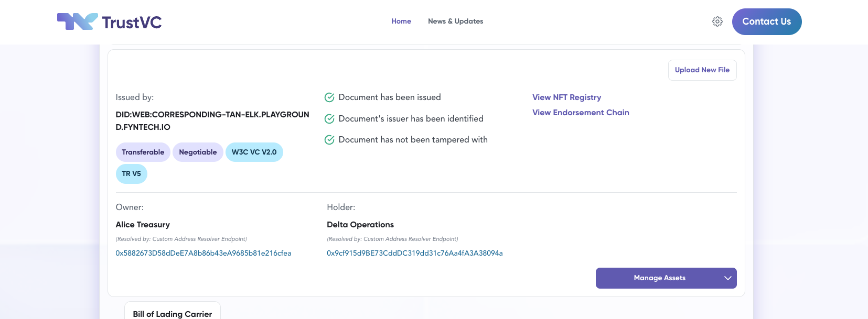The image size is (868, 319).
Task: Click the Transferable tag
Action: [x=143, y=152]
